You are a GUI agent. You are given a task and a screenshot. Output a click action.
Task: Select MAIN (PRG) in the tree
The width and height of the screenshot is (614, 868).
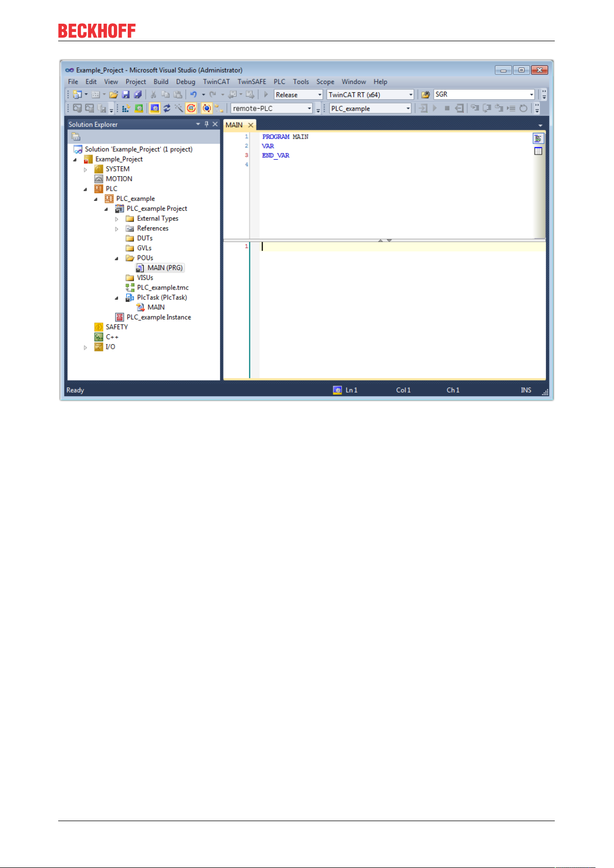click(x=165, y=268)
